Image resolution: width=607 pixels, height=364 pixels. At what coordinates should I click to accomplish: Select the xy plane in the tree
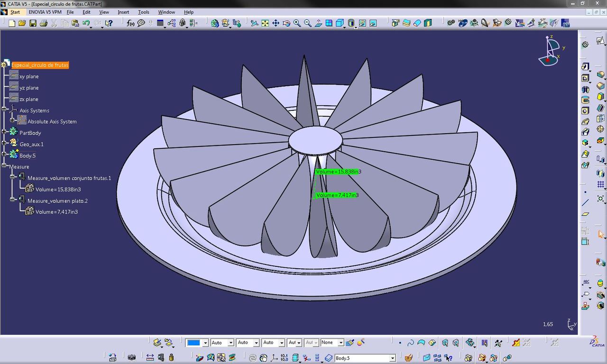coord(29,76)
